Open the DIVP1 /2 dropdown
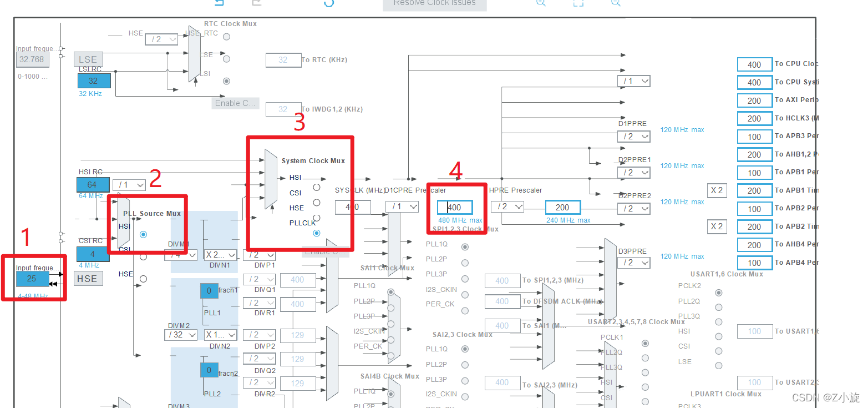 pyautogui.click(x=259, y=255)
